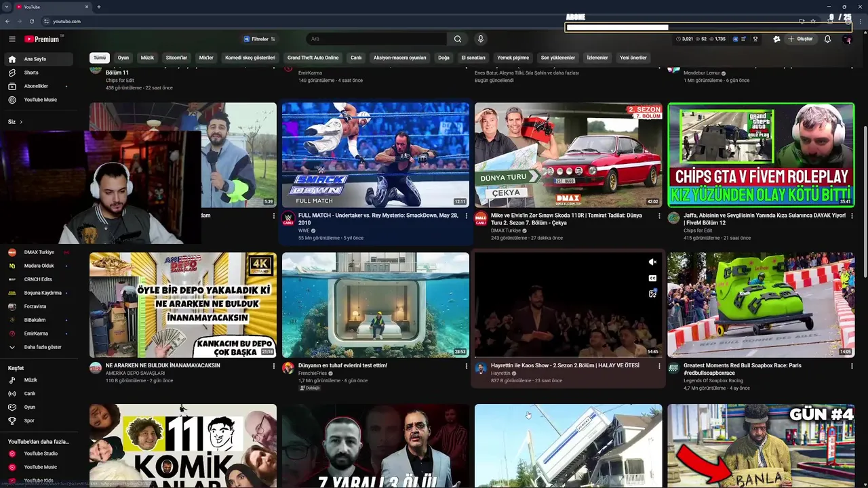Open the EmirKarma subscription
Image resolution: width=868 pixels, height=488 pixels.
[39, 333]
